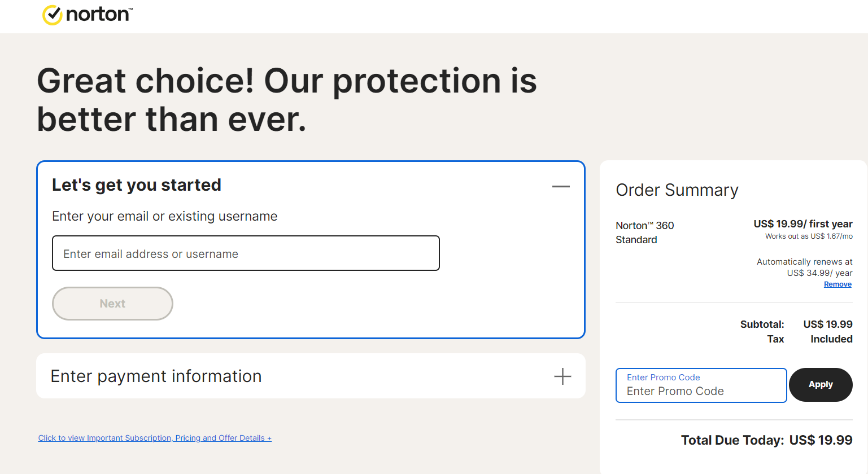
Task: Apply the promo code
Action: point(821,385)
